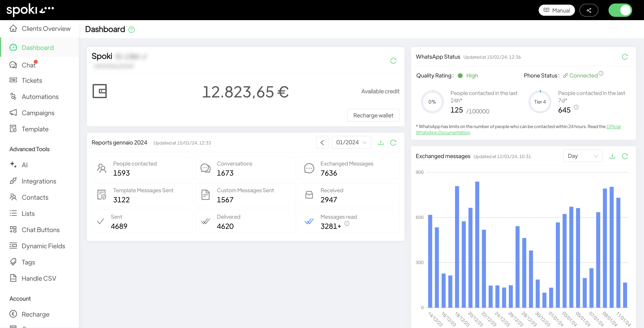Refresh the WhatsApp Status panel
The width and height of the screenshot is (644, 328).
[625, 57]
